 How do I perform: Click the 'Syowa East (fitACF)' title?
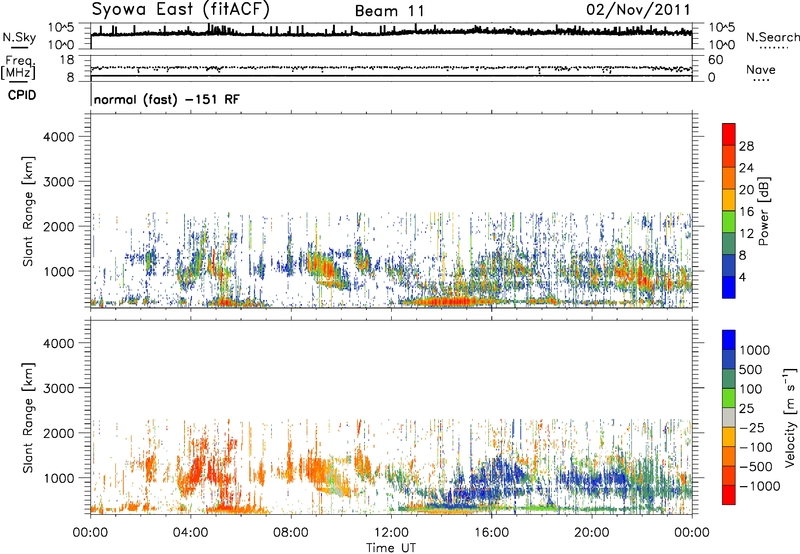pyautogui.click(x=181, y=10)
